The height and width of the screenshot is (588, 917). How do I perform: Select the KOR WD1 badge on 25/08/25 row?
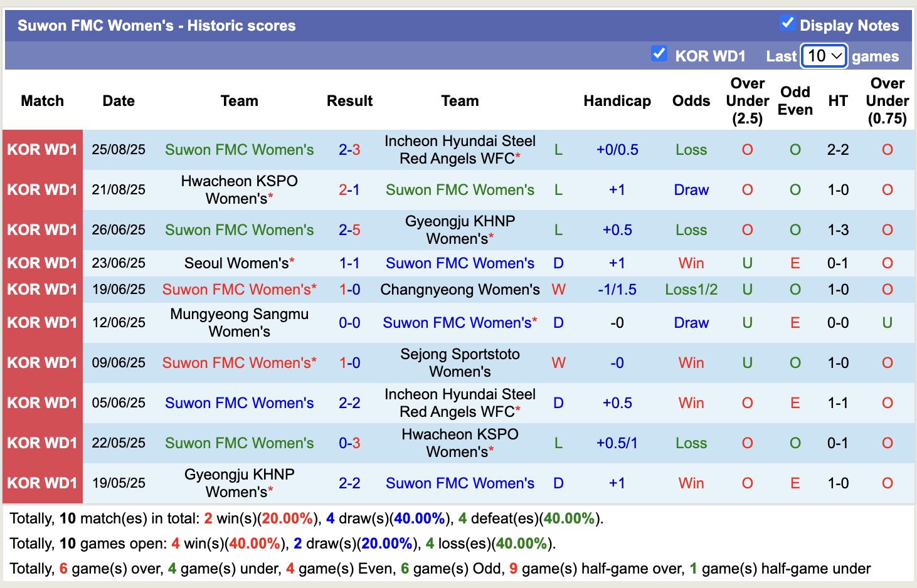click(42, 150)
